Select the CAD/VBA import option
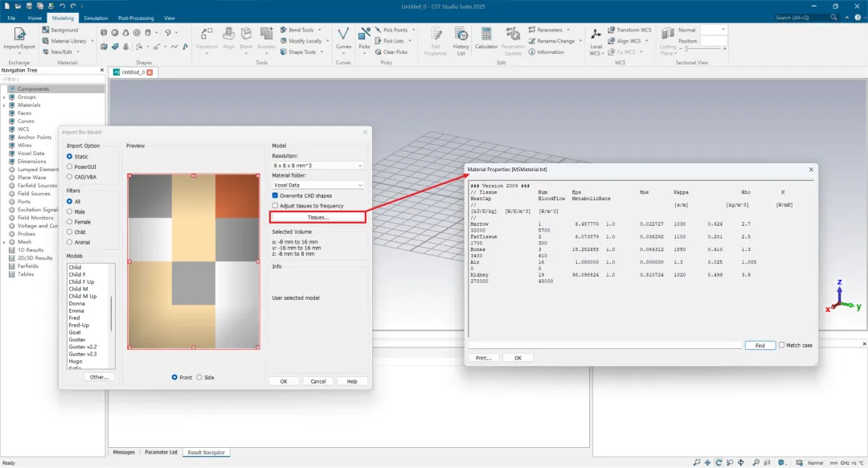This screenshot has height=468, width=868. click(69, 177)
